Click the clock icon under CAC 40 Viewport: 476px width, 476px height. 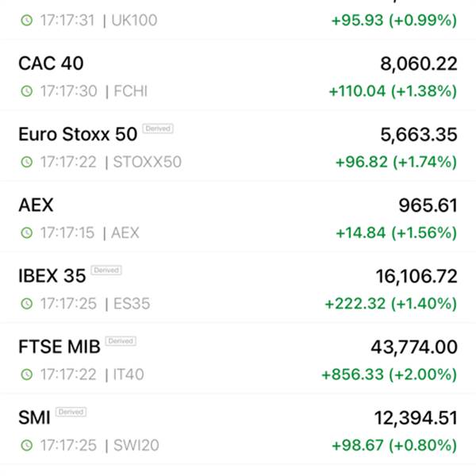[27, 91]
